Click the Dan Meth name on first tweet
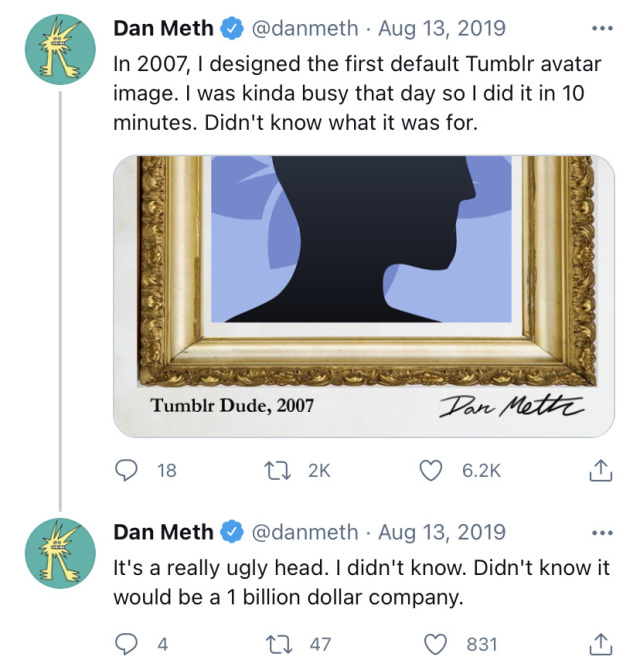The height and width of the screenshot is (667, 640). 163,29
